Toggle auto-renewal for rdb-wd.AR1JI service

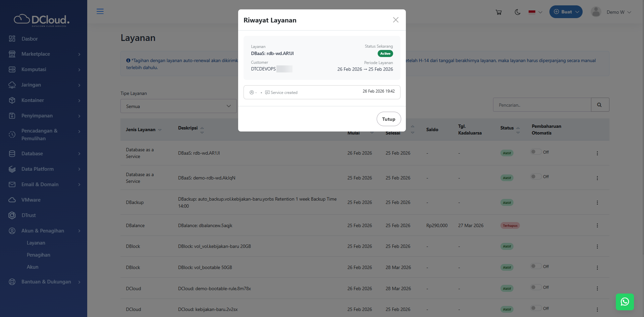pos(536,152)
